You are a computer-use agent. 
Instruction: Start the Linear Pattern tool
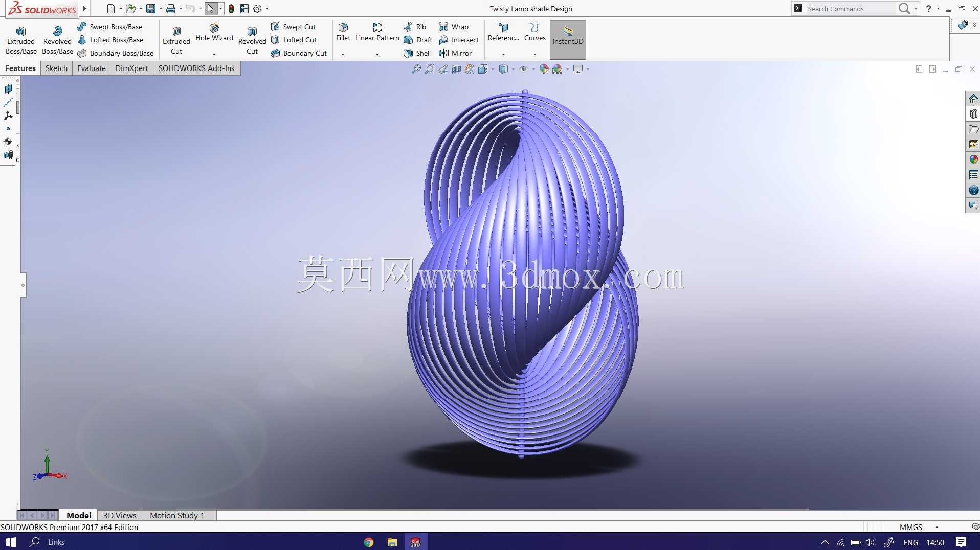(x=377, y=32)
